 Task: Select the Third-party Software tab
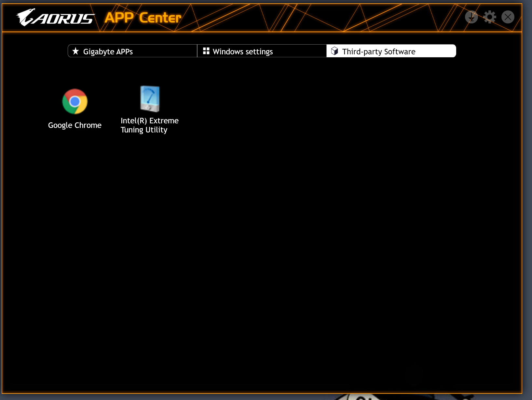click(391, 51)
